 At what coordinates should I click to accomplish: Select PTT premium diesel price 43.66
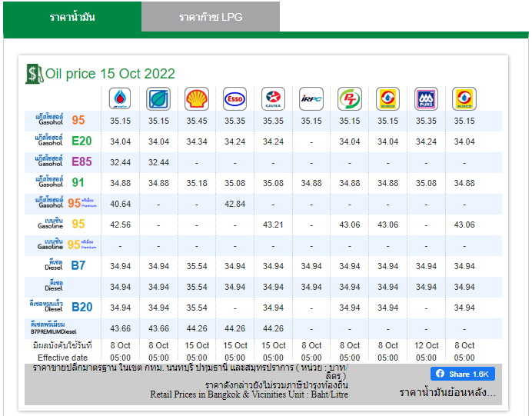(x=120, y=328)
